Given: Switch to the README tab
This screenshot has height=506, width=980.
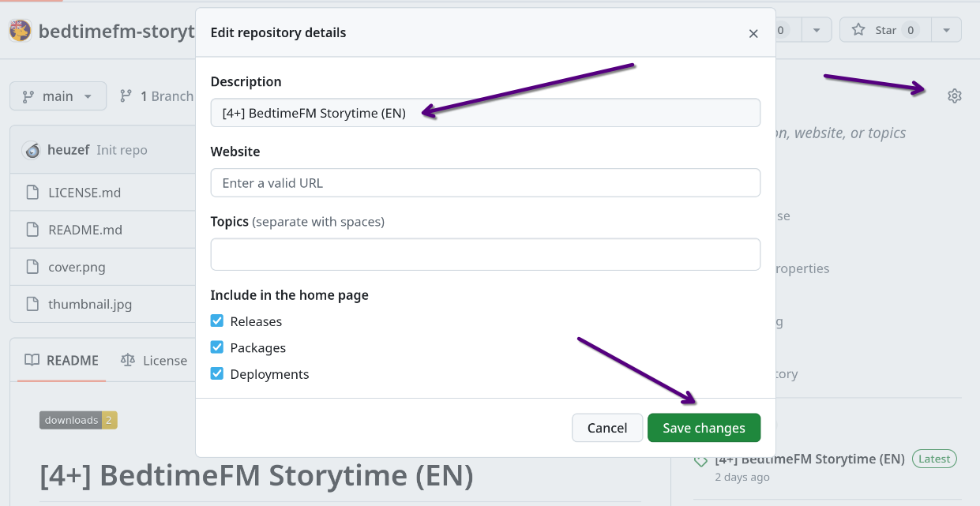Looking at the screenshot, I should coord(62,361).
